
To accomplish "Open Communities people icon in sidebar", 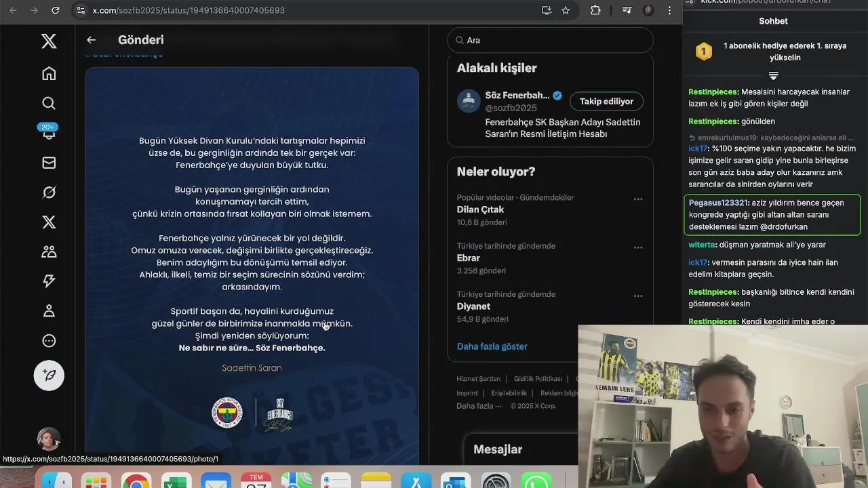I will (49, 251).
